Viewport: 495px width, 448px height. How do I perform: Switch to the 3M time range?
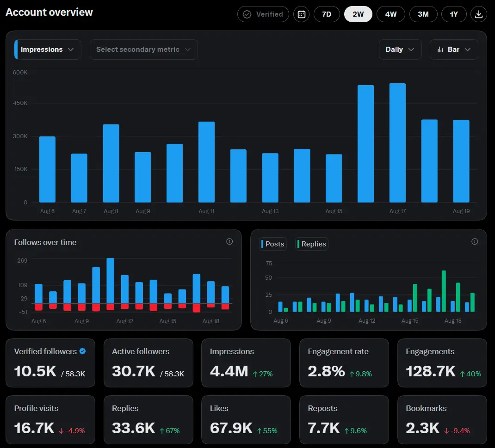point(423,14)
